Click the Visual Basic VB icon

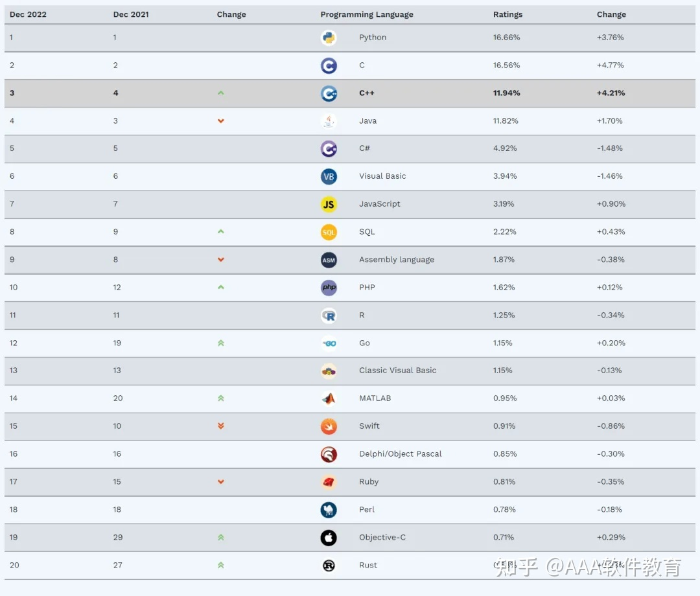(329, 176)
